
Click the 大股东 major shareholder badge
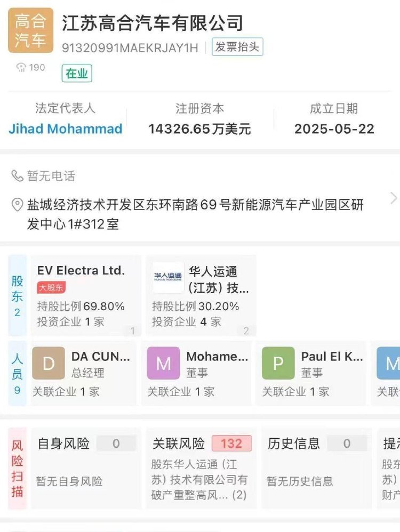point(51,288)
